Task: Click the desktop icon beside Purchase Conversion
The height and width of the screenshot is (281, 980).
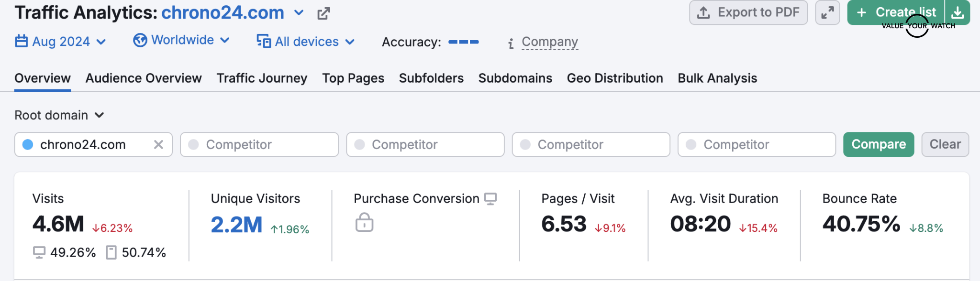Action: coord(490,199)
